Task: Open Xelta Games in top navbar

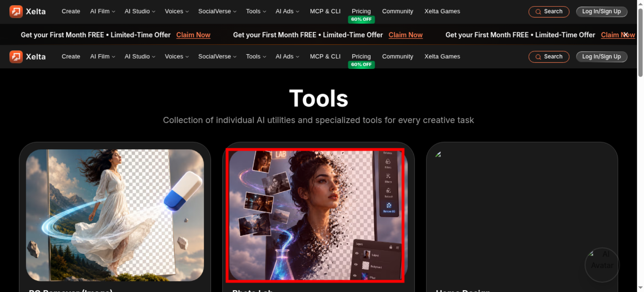Action: point(442,11)
